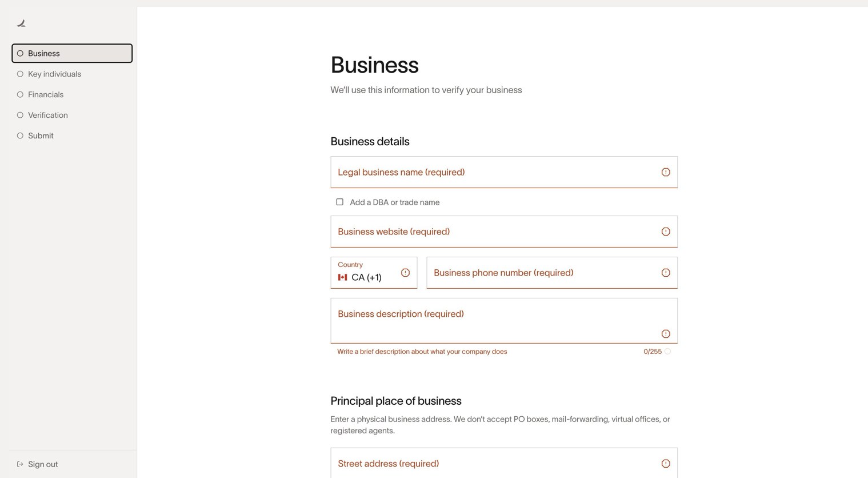Focus the Legal business name input field

[504, 172]
